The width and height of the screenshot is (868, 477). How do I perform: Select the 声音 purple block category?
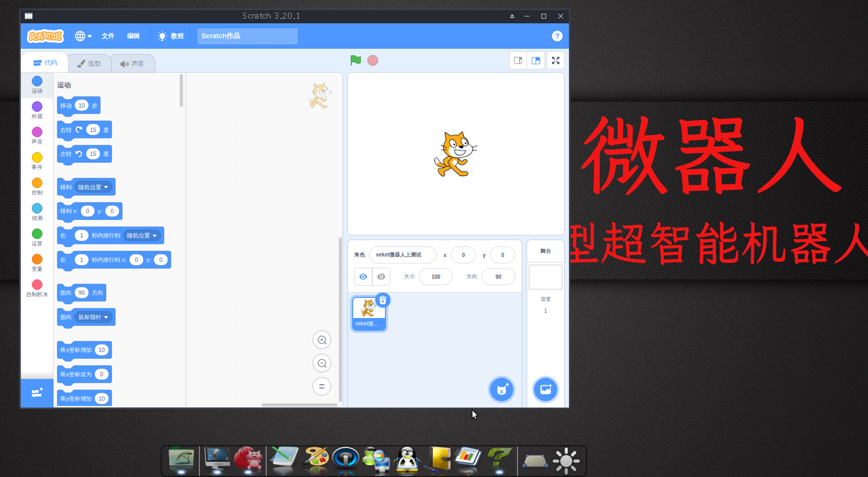[x=37, y=136]
